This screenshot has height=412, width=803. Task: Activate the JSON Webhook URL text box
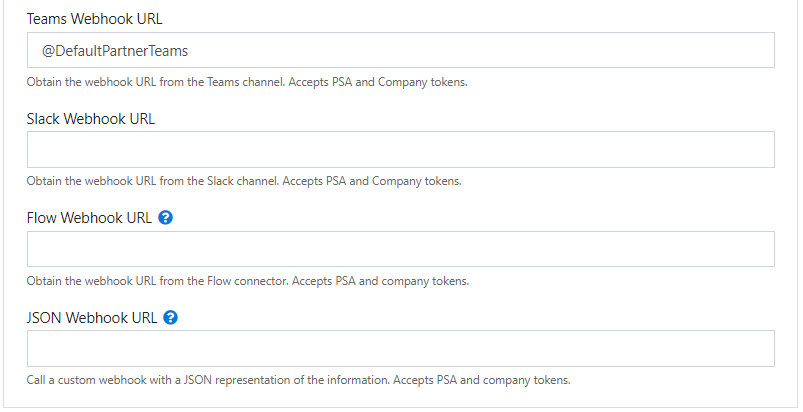(400, 349)
